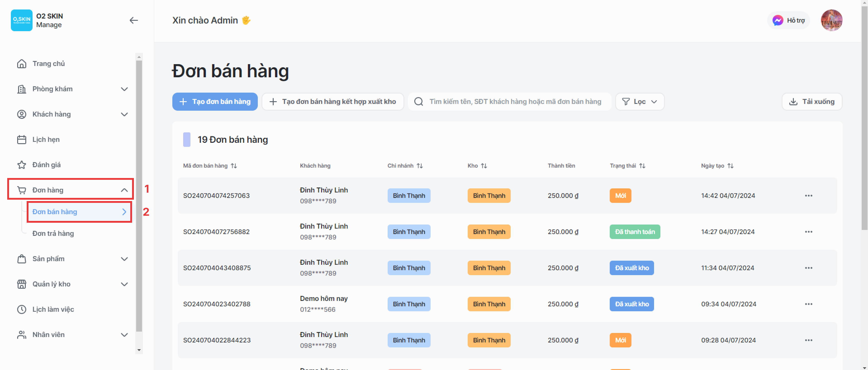Collapse the Đơn hàng menu

(124, 190)
